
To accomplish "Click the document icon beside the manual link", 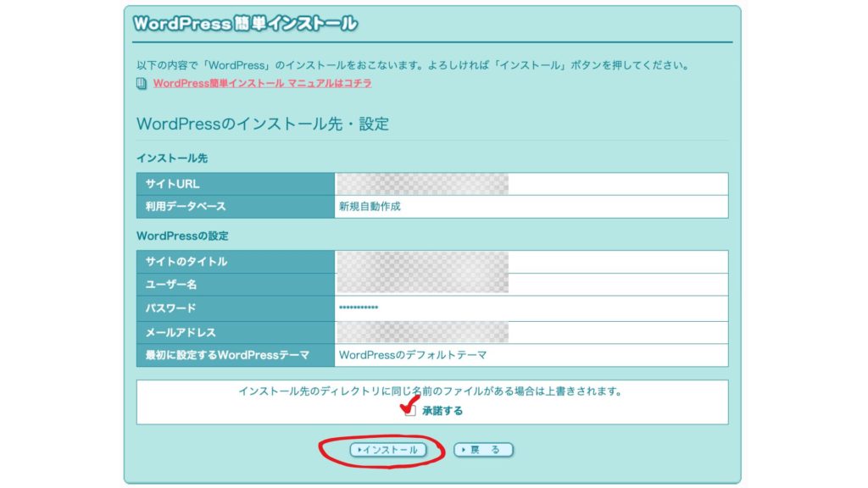I will click(142, 84).
